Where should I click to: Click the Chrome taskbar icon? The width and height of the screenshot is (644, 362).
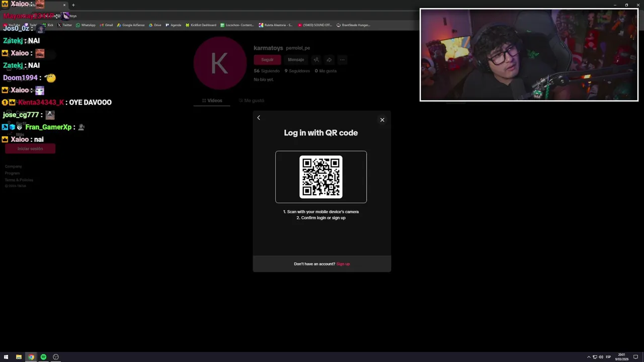point(31,357)
